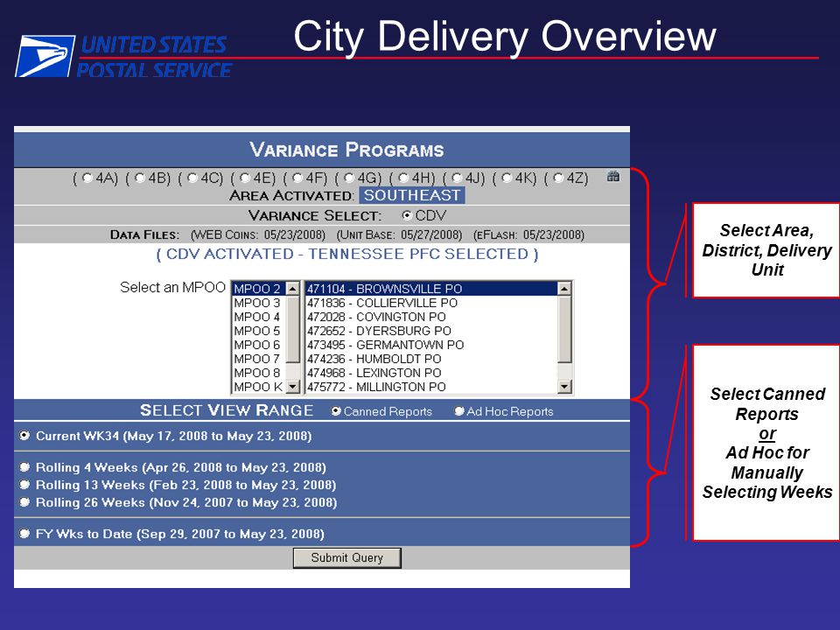The width and height of the screenshot is (840, 630).
Task: Select 472652 - DYERSBURG PO
Action: point(431,331)
